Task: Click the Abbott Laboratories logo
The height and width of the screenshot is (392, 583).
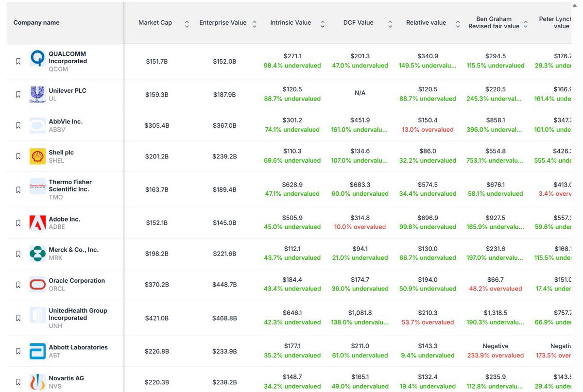Action: pyautogui.click(x=37, y=351)
